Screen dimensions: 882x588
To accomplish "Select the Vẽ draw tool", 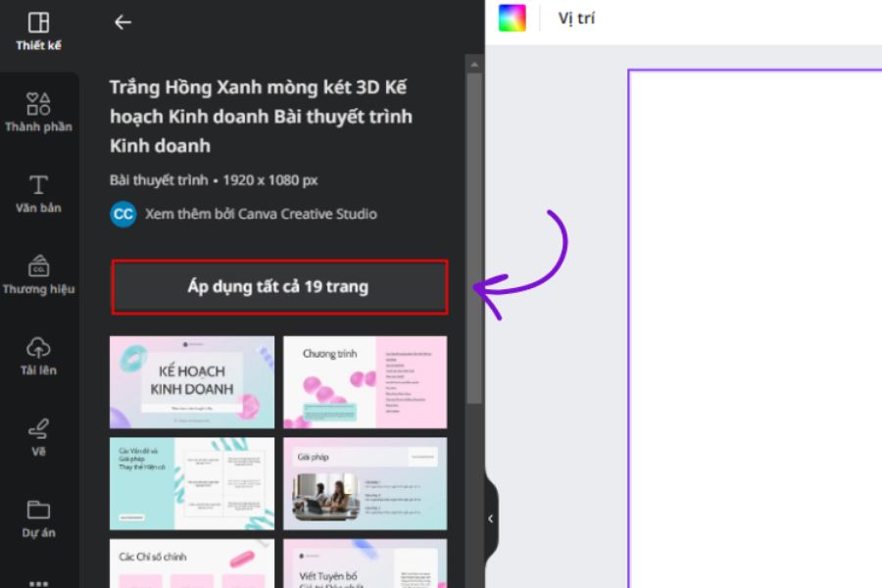I will click(38, 437).
